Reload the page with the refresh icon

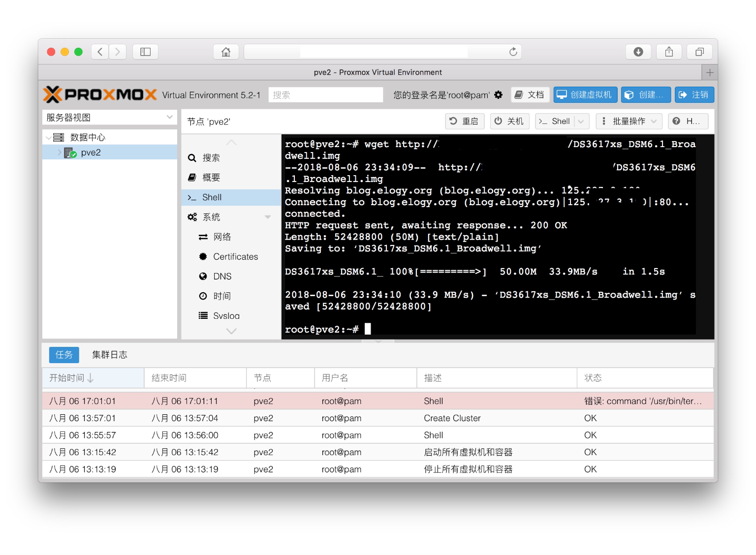point(513,52)
